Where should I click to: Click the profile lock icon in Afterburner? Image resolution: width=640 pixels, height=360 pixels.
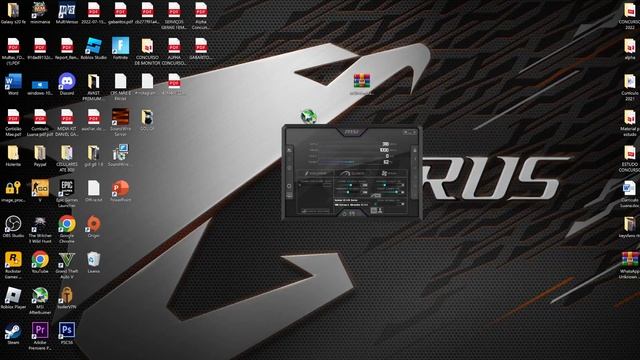pos(415,150)
